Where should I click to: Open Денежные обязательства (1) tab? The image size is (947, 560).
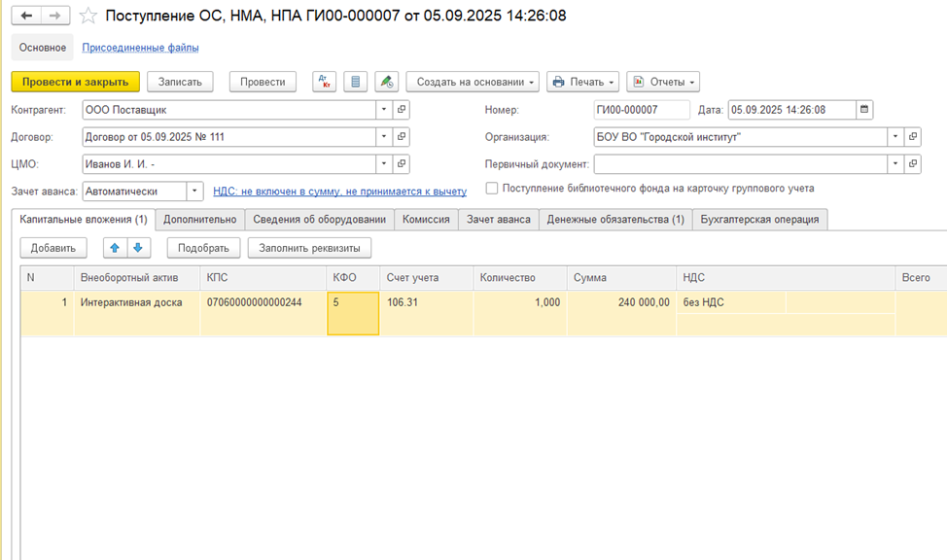pyautogui.click(x=615, y=220)
